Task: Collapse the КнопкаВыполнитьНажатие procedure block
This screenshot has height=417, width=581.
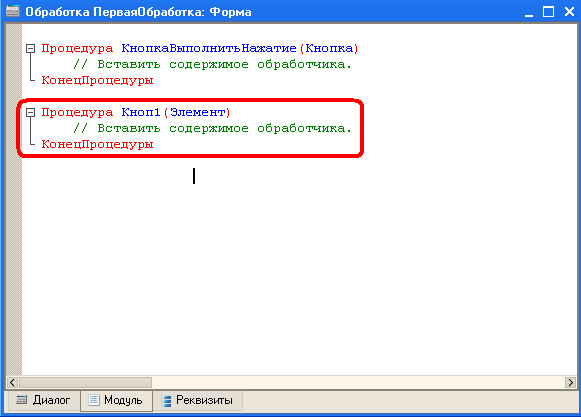Action: (x=30, y=48)
